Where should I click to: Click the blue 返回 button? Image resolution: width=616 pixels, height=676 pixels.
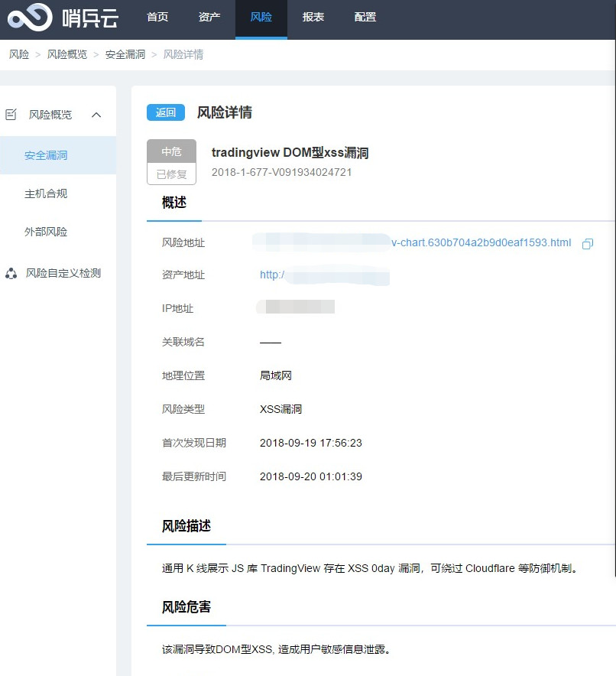tap(166, 112)
